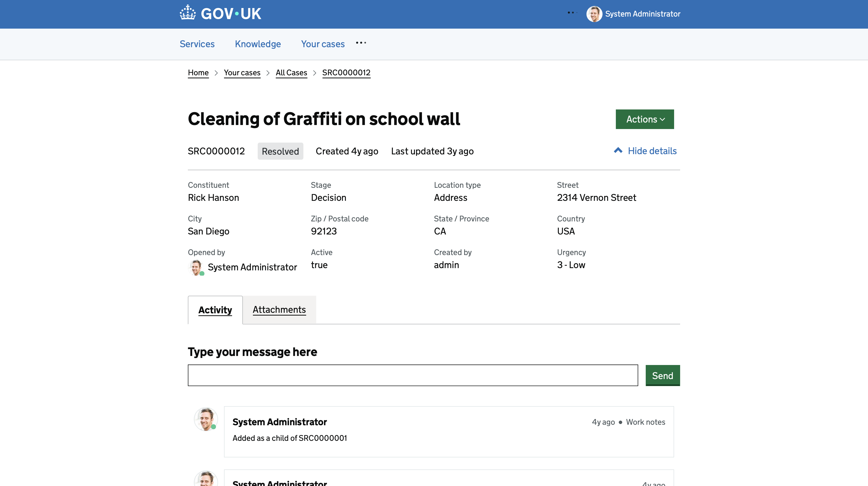Open the Your cases navigation item
Image resolution: width=868 pixels, height=486 pixels.
pyautogui.click(x=323, y=44)
